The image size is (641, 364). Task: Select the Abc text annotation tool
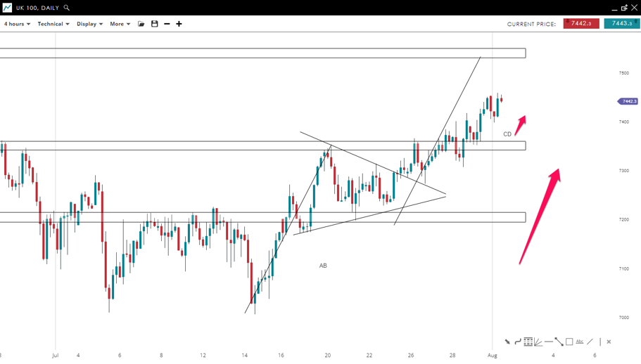click(580, 342)
